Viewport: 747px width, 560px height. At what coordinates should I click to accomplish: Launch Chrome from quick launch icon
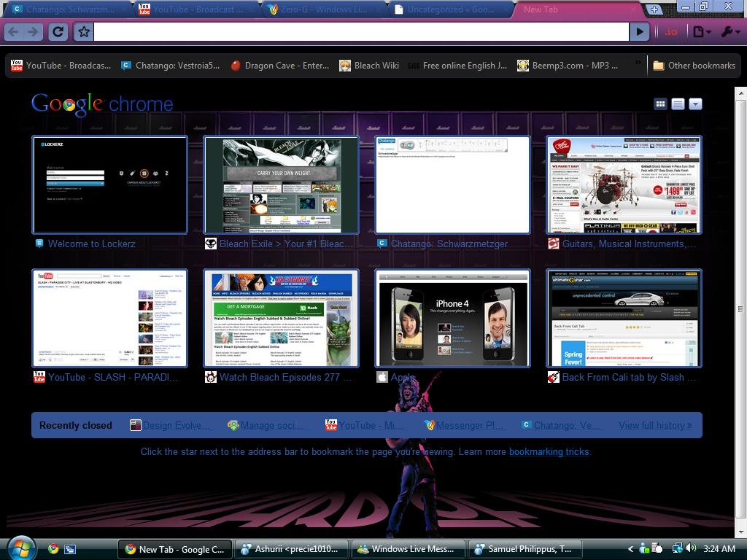pyautogui.click(x=53, y=549)
